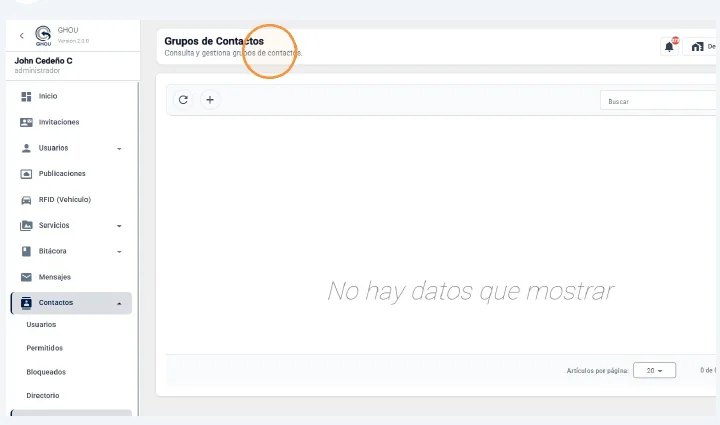The height and width of the screenshot is (425, 720).
Task: Click the Grupos de Contactos heading
Action: (214, 41)
